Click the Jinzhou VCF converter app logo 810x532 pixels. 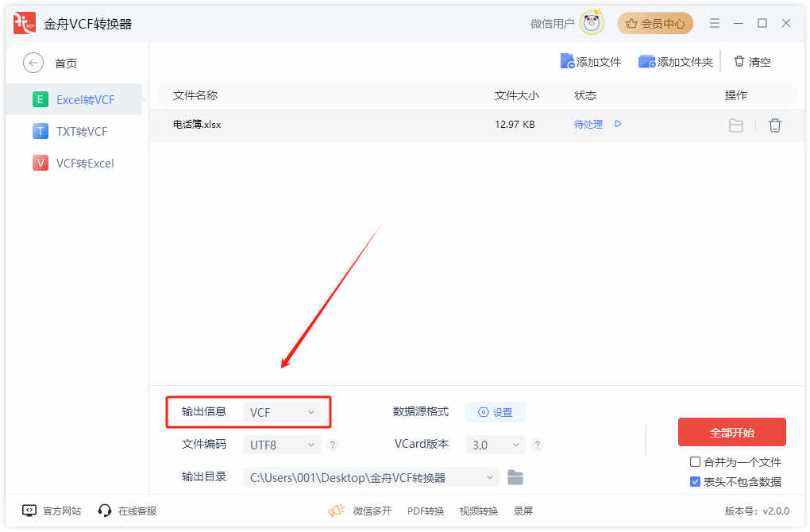pos(24,23)
